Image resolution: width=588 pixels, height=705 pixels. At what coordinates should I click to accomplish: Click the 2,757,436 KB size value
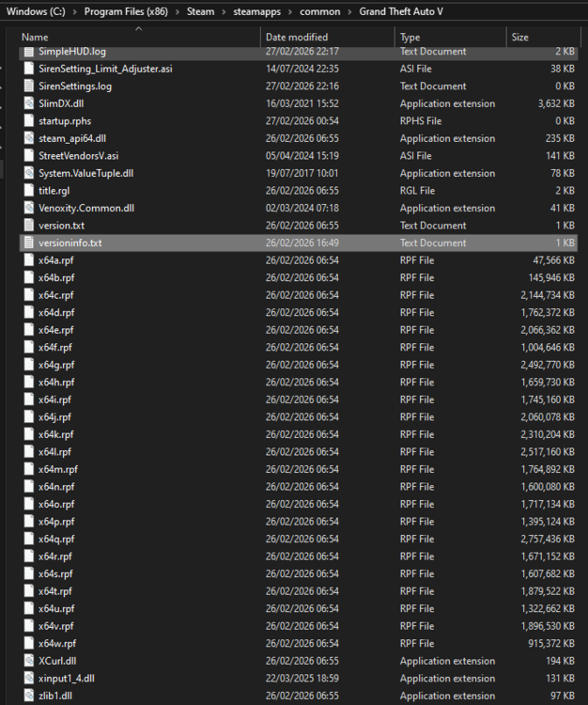click(548, 540)
